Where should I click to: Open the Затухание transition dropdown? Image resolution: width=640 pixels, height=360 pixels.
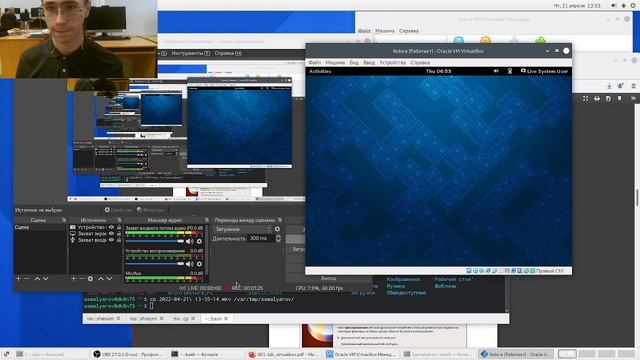click(x=242, y=229)
